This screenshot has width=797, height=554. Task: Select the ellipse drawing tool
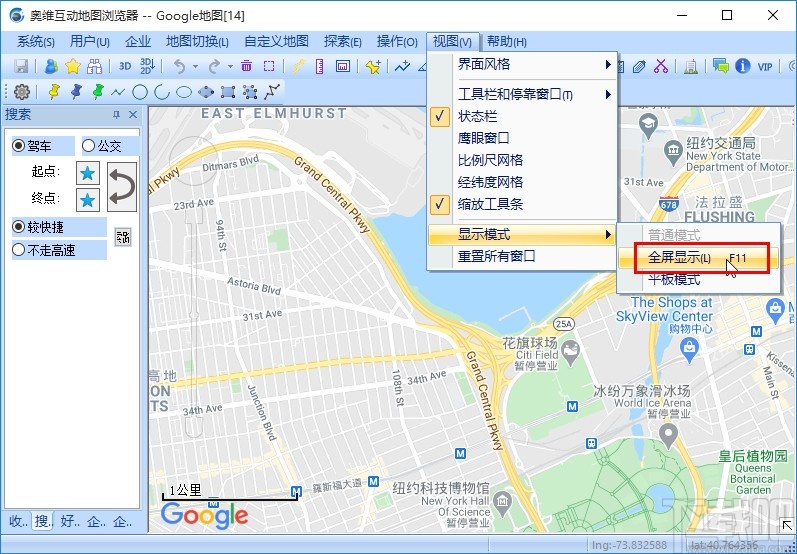[x=183, y=92]
